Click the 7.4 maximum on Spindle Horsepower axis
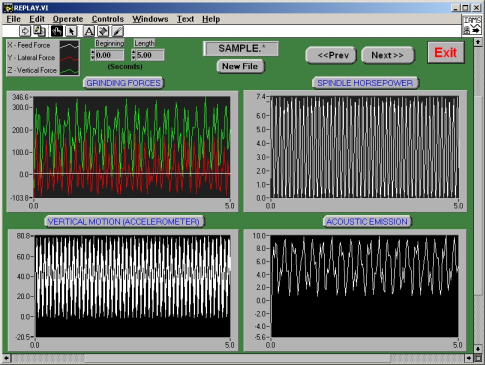 (x=261, y=97)
